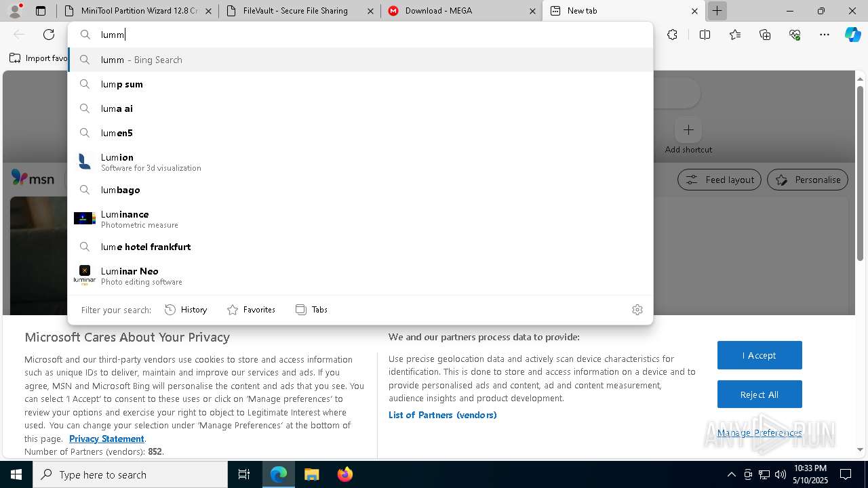
Task: Filter search by Tabs
Action: click(311, 310)
